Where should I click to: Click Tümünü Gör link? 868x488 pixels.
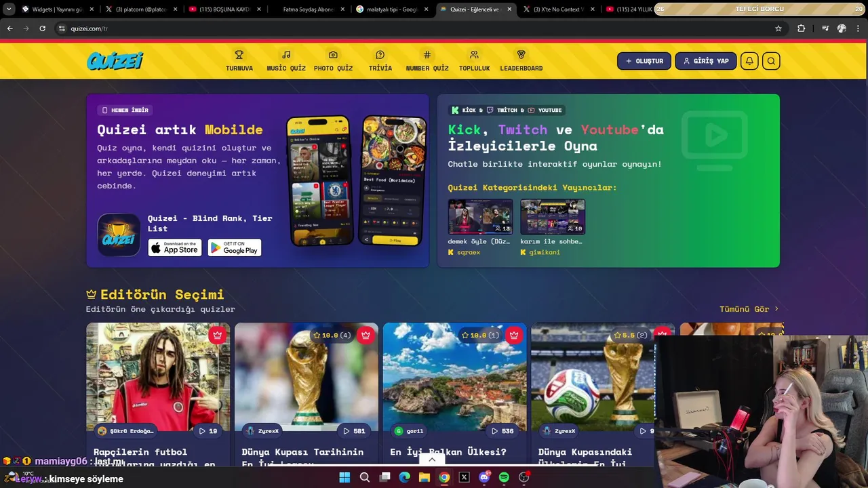(x=749, y=309)
